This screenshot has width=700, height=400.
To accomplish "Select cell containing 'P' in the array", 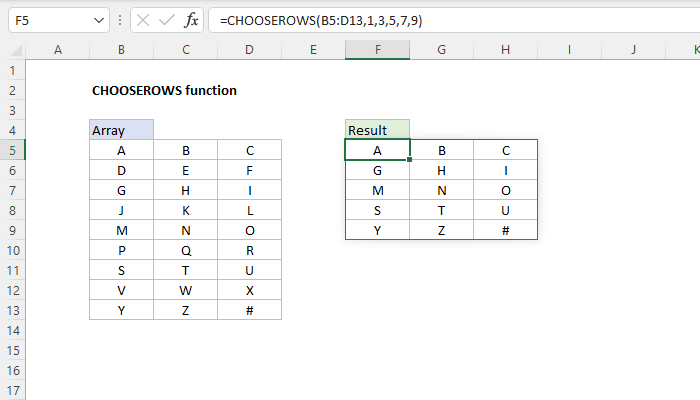I will tap(121, 250).
